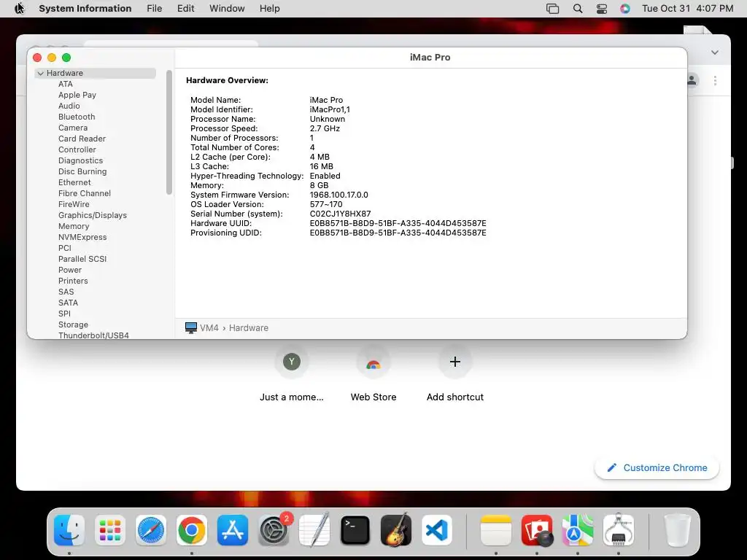Select Ethernet in the sidebar

74,182
